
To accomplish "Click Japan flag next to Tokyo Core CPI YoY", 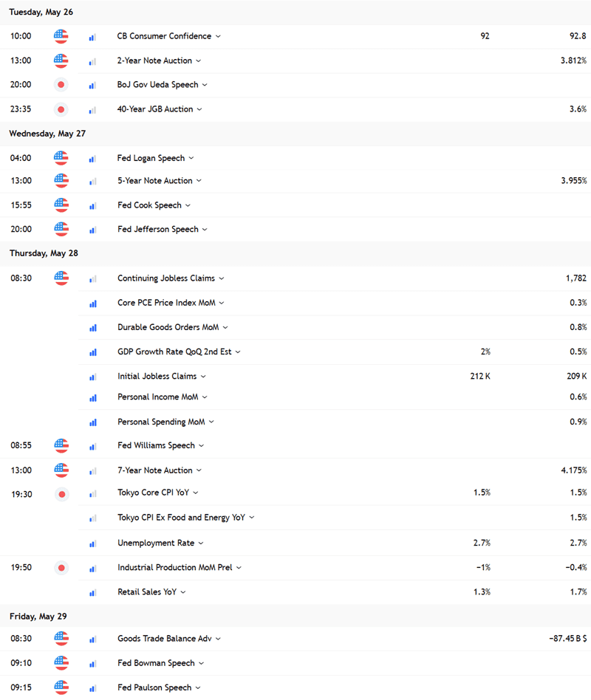I will pos(61,494).
